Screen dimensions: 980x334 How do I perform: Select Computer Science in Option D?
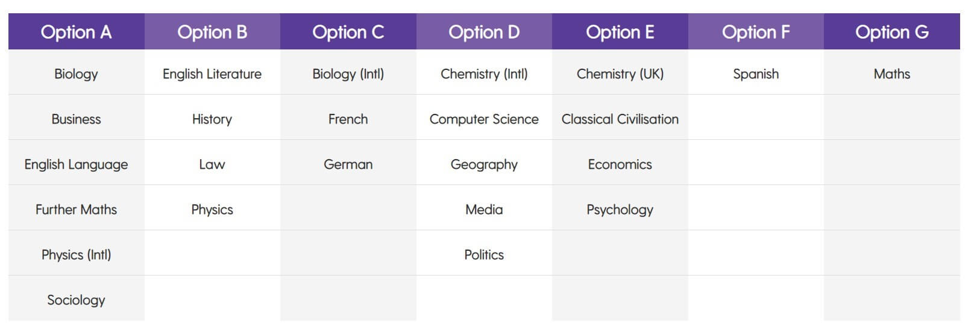(x=484, y=119)
